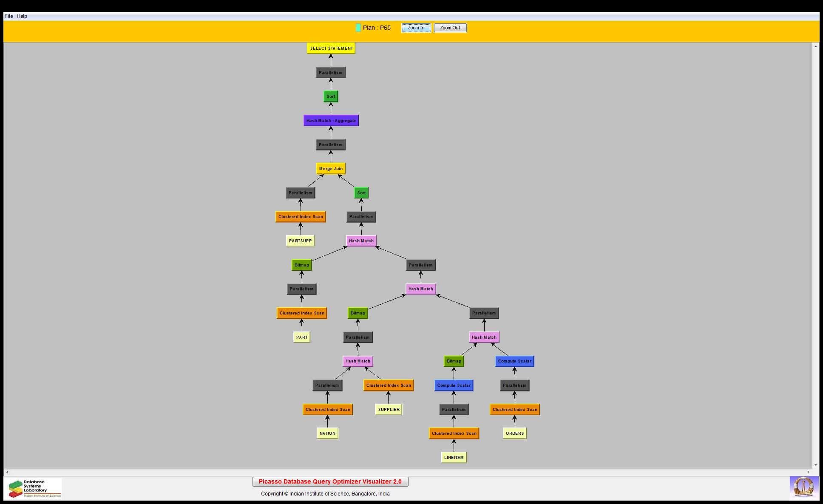823x504 pixels.
Task: Click the vertical scrollbar down arrow
Action: (x=815, y=465)
